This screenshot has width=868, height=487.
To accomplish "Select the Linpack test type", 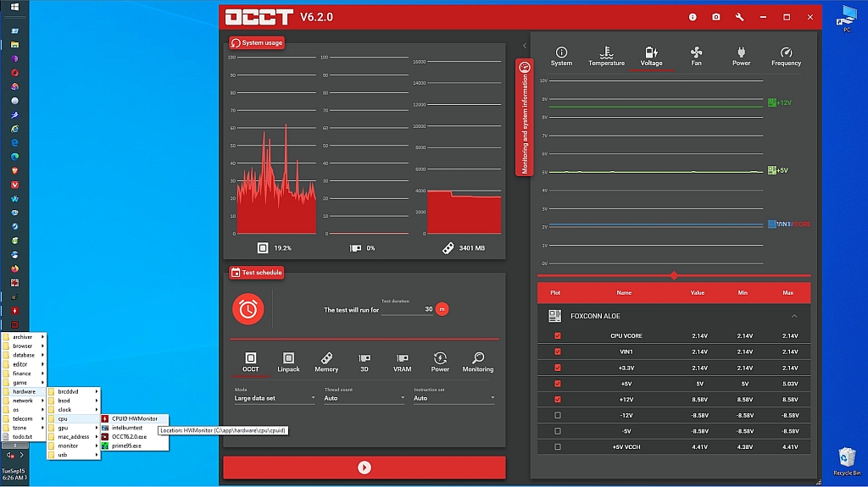I will pyautogui.click(x=288, y=362).
